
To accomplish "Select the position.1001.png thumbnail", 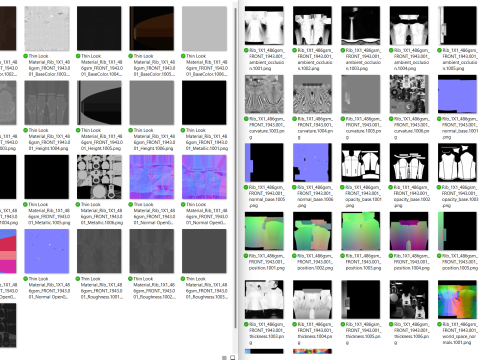I will click(x=264, y=231).
